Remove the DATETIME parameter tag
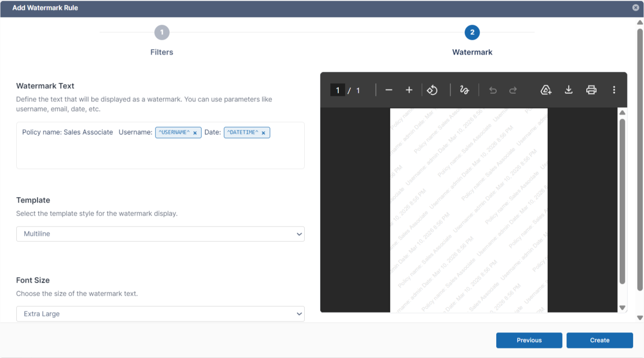This screenshot has height=358, width=644. [263, 133]
